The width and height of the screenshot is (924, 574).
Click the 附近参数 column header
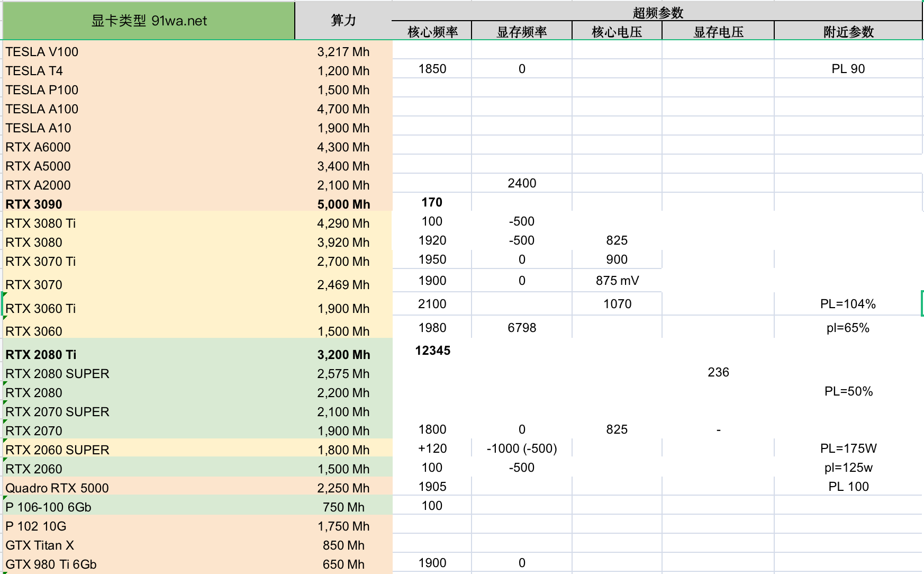tap(848, 32)
